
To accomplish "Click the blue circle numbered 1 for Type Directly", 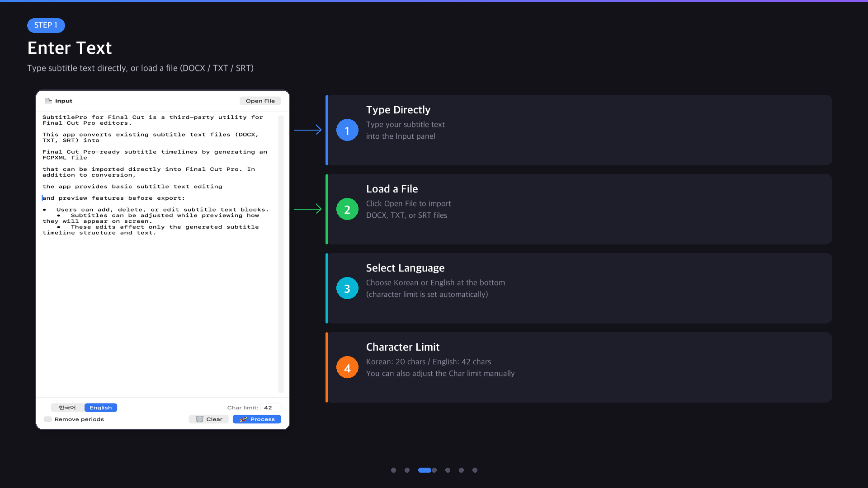I will (x=347, y=130).
